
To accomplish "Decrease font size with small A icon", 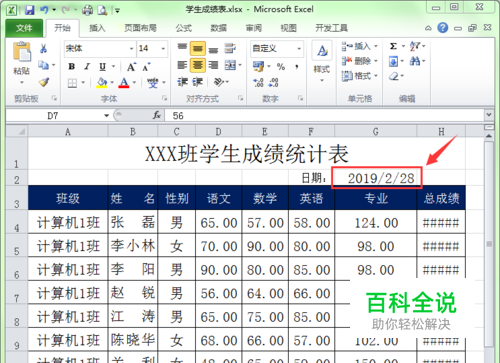I will click(x=146, y=67).
